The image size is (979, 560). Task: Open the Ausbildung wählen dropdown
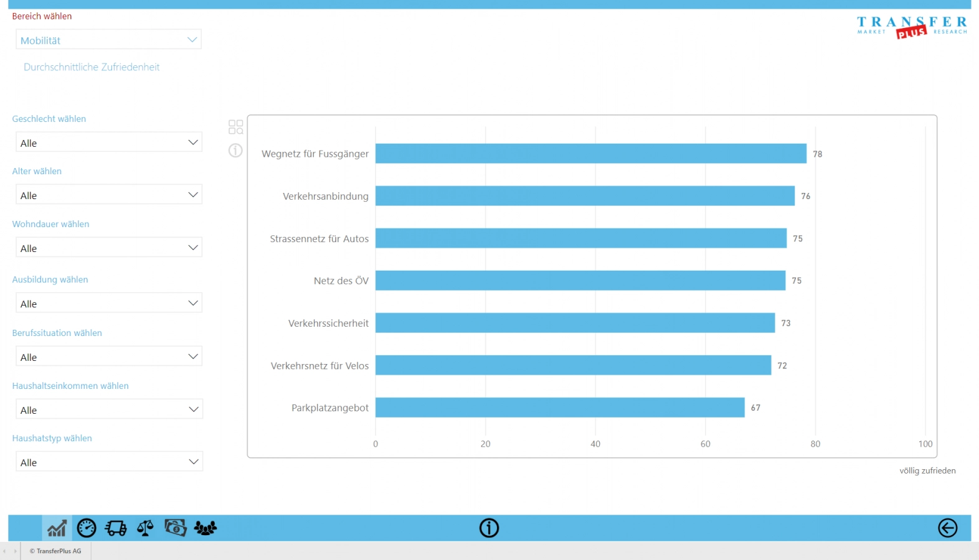click(108, 304)
